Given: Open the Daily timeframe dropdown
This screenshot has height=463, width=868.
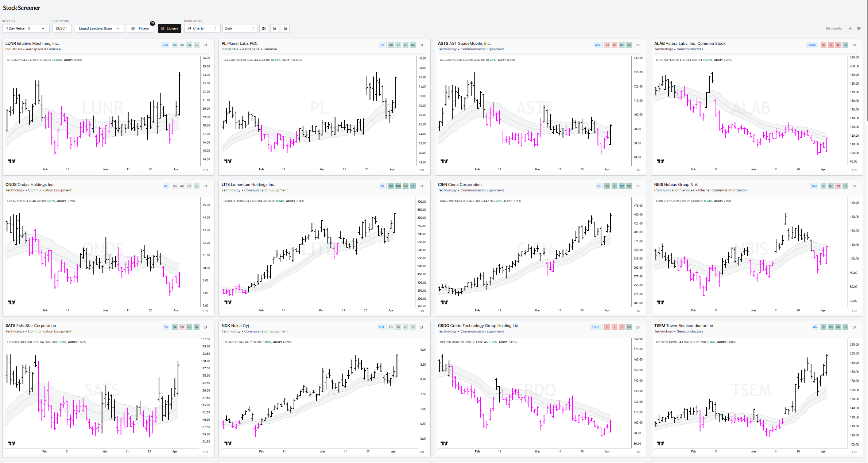Looking at the screenshot, I should point(239,28).
